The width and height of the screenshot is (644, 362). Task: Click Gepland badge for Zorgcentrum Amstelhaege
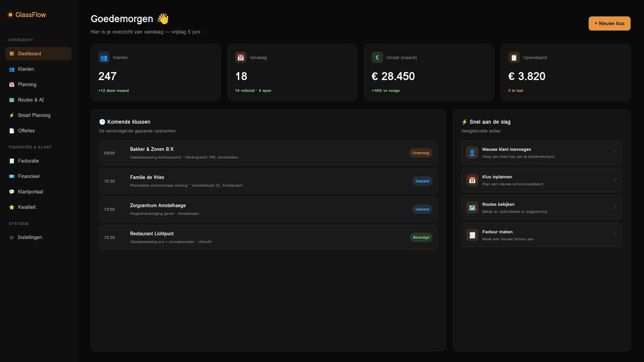click(x=422, y=209)
